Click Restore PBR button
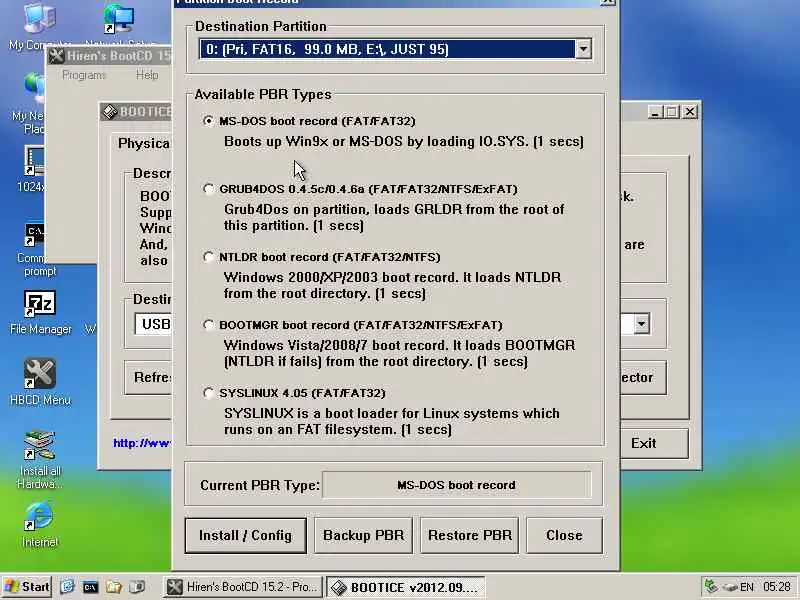Viewport: 800px width, 600px height. (469, 535)
